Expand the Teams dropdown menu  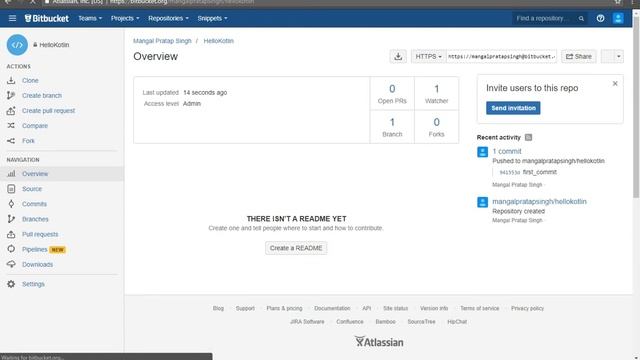pyautogui.click(x=90, y=18)
